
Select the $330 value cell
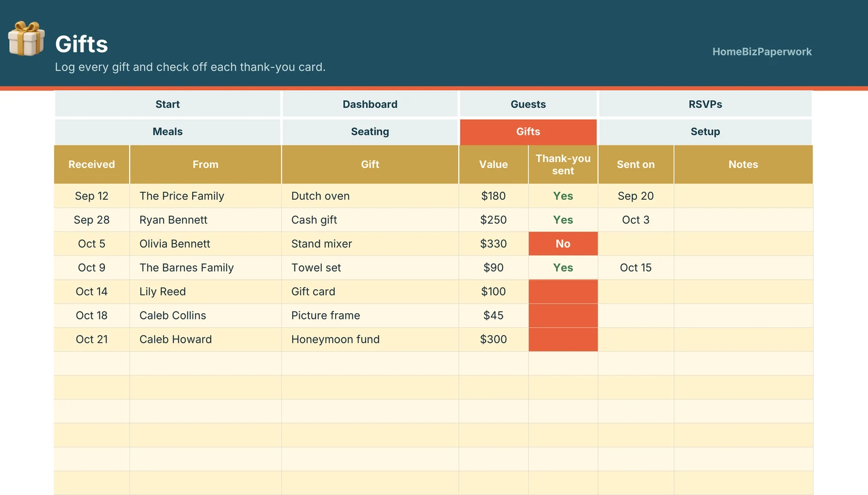point(494,244)
